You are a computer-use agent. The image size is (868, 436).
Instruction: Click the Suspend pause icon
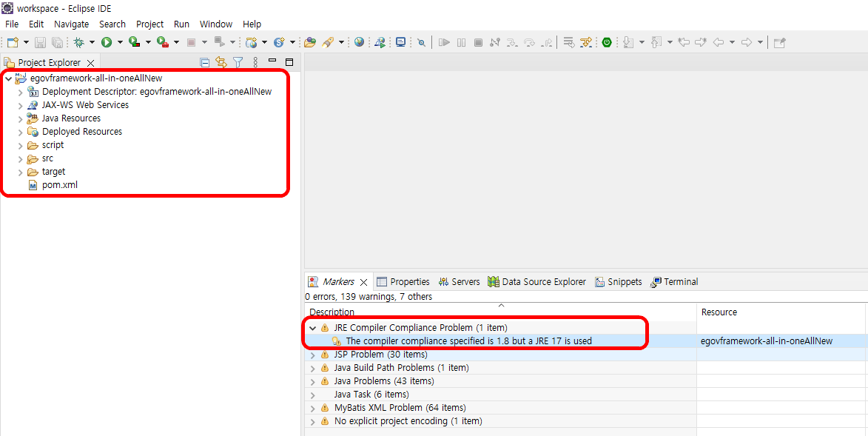[x=461, y=42]
